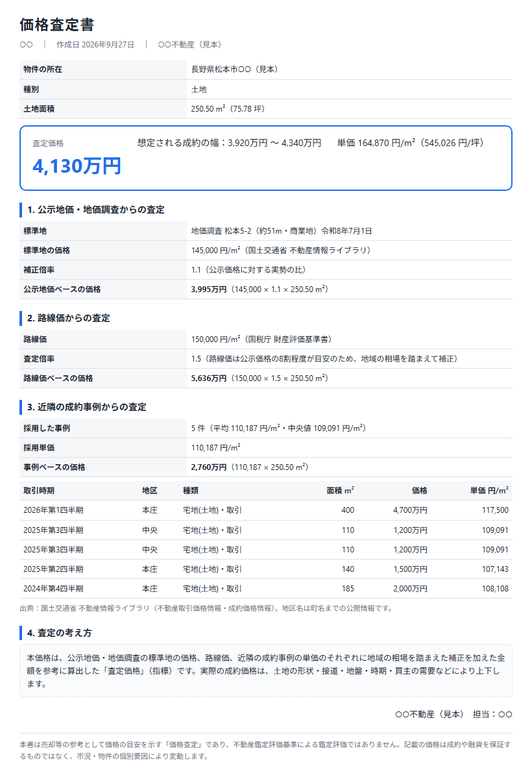Click the area value 400
532x766 pixels.
point(348,510)
